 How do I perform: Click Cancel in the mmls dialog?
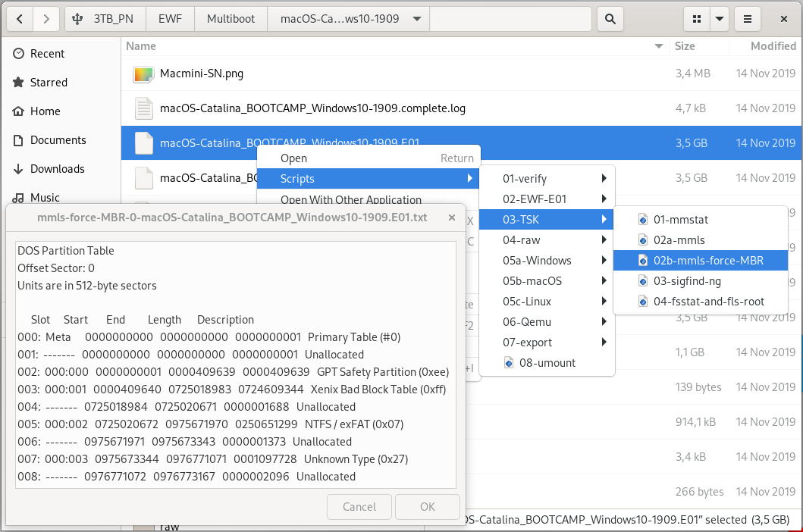pyautogui.click(x=359, y=507)
